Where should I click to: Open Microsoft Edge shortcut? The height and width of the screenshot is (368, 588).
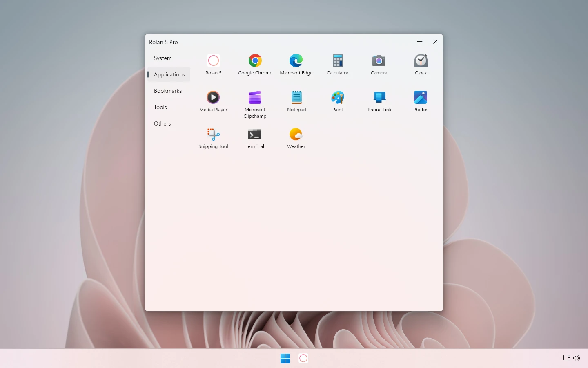pos(296,65)
